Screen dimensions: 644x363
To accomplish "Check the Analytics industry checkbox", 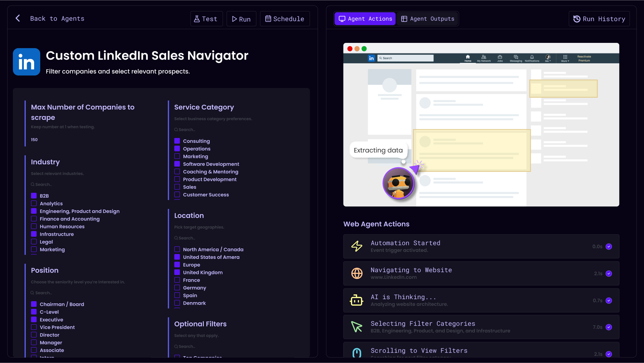I will [34, 203].
